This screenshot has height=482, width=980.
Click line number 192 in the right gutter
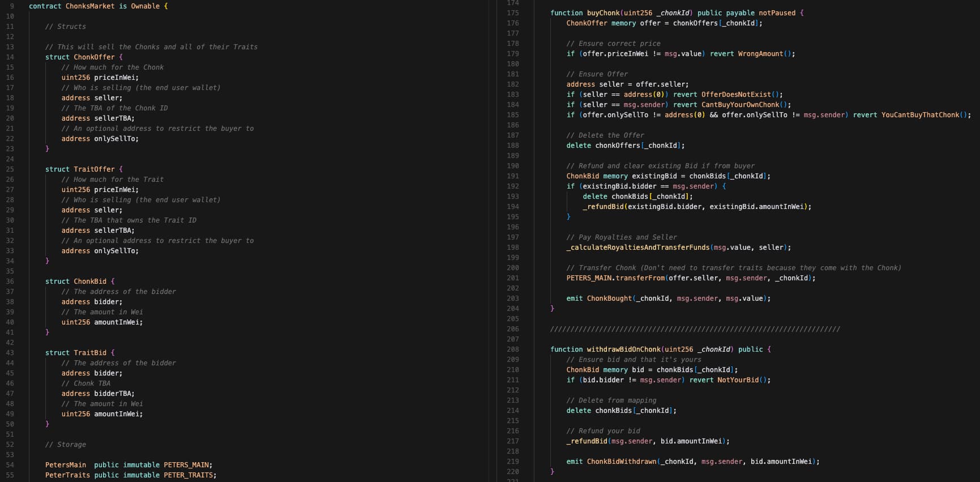tap(513, 186)
